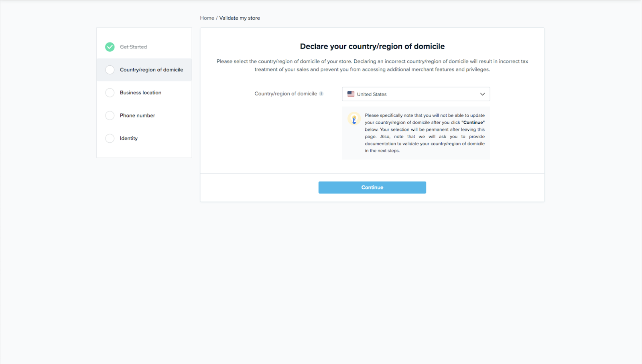Select the Identity step circle
Image resolution: width=642 pixels, height=364 pixels.
tap(110, 138)
